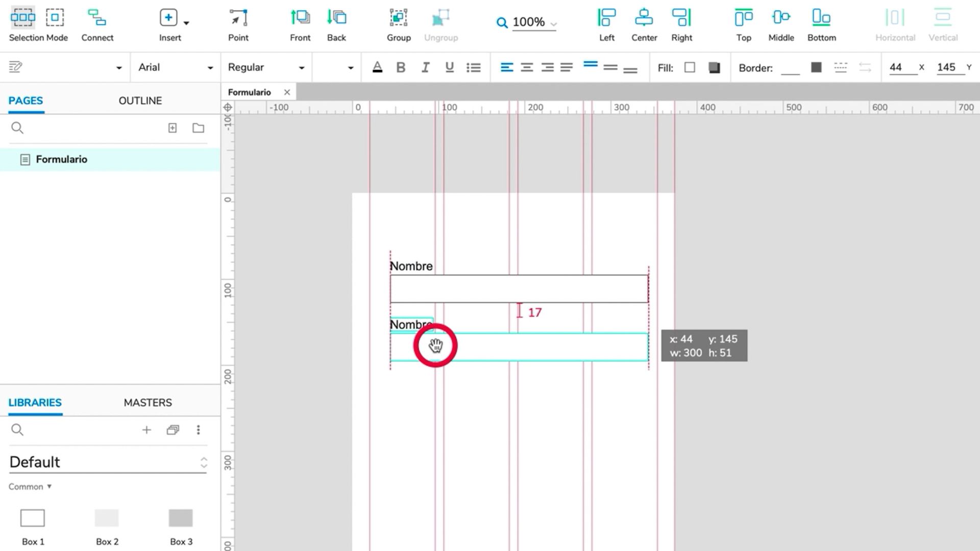This screenshot has height=551, width=980.
Task: Add a new folder in Pages
Action: [198, 128]
